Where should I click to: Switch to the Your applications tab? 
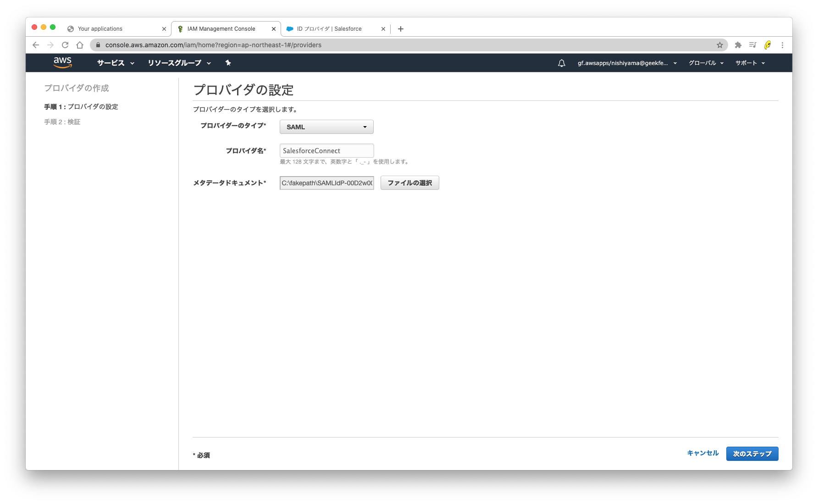point(117,29)
